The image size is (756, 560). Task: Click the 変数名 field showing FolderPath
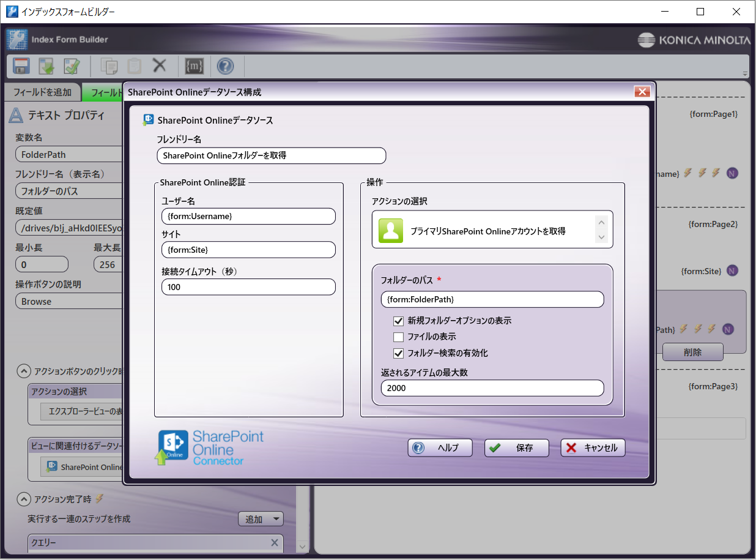pyautogui.click(x=69, y=154)
